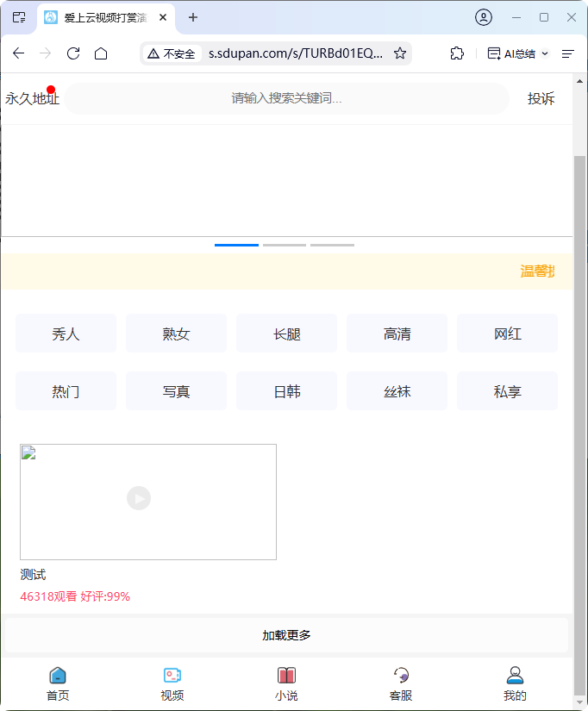Viewport: 588px width, 711px height.
Task: Expand the AI总结 dropdown arrow
Action: [x=545, y=53]
